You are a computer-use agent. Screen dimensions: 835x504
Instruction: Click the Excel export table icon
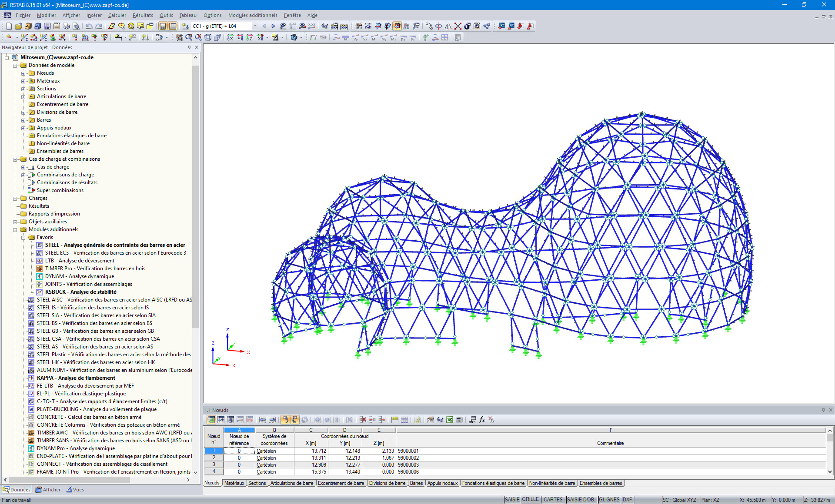[450, 420]
